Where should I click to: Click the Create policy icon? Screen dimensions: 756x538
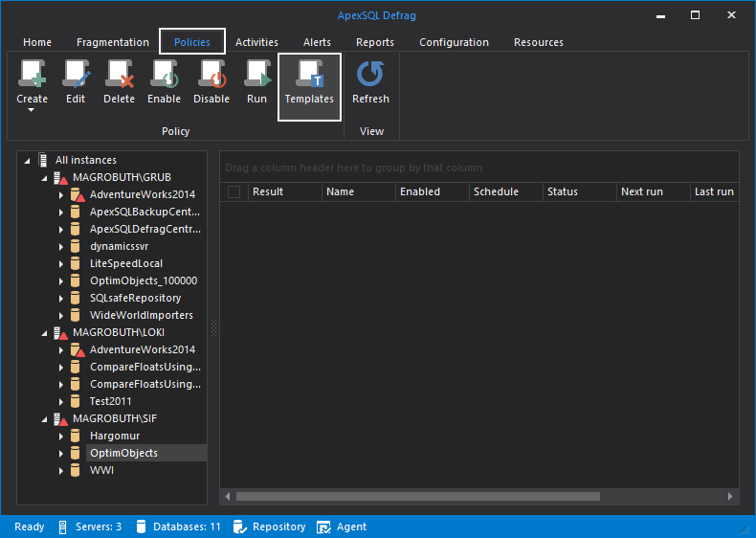[32, 74]
